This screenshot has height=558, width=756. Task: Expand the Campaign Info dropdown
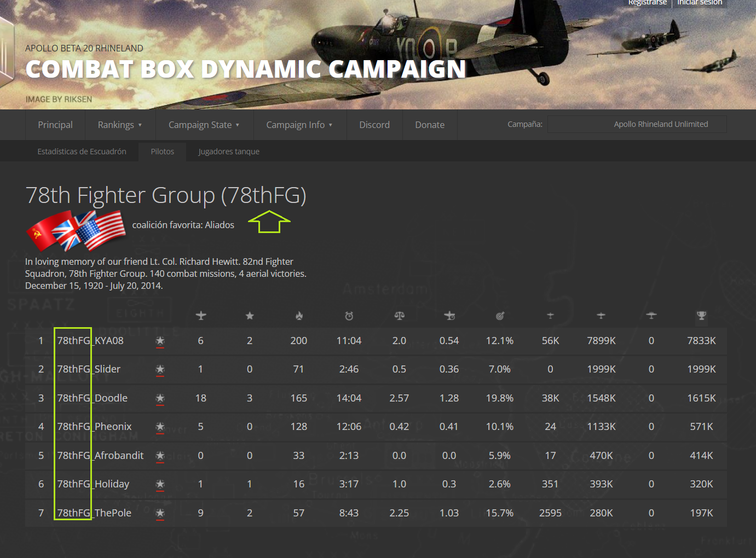tap(299, 125)
